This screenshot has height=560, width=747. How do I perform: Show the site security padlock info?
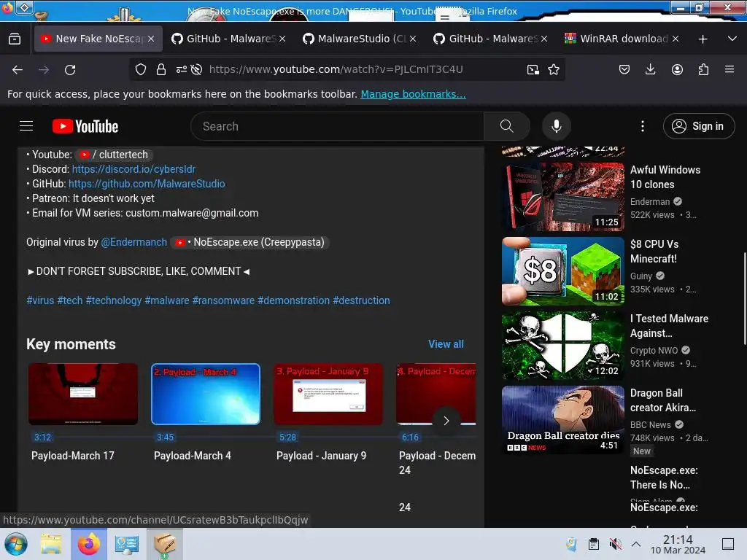click(x=161, y=69)
